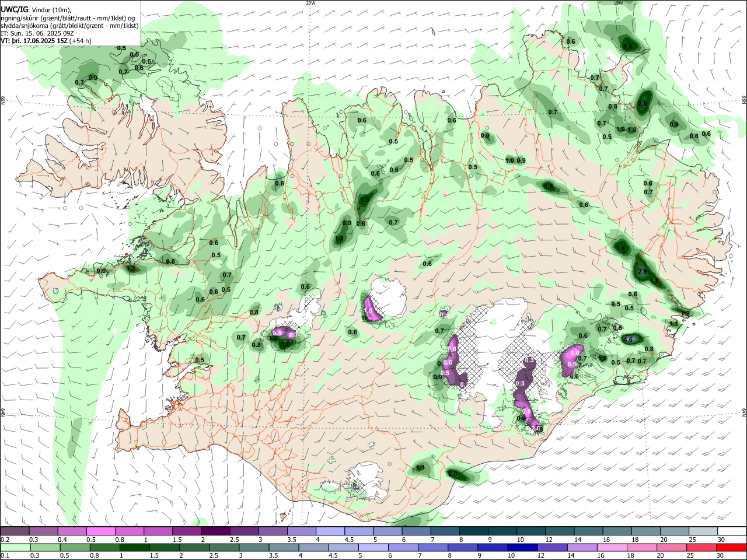Click the 0.2 swatch in top legend row

[15, 531]
